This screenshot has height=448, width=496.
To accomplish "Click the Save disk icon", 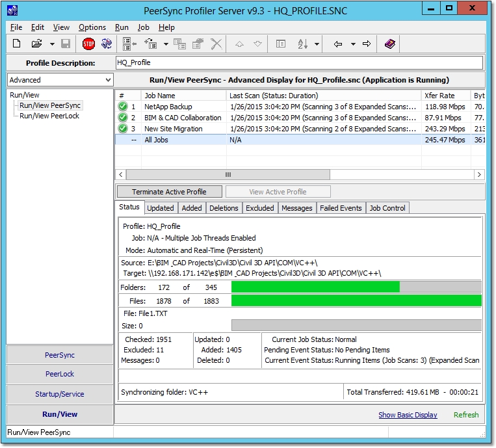I will (x=66, y=44).
